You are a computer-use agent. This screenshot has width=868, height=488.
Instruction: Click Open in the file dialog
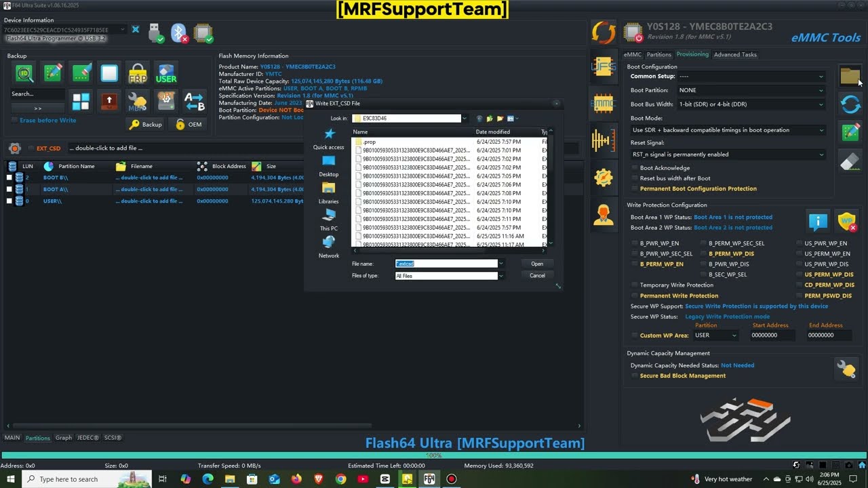click(537, 264)
